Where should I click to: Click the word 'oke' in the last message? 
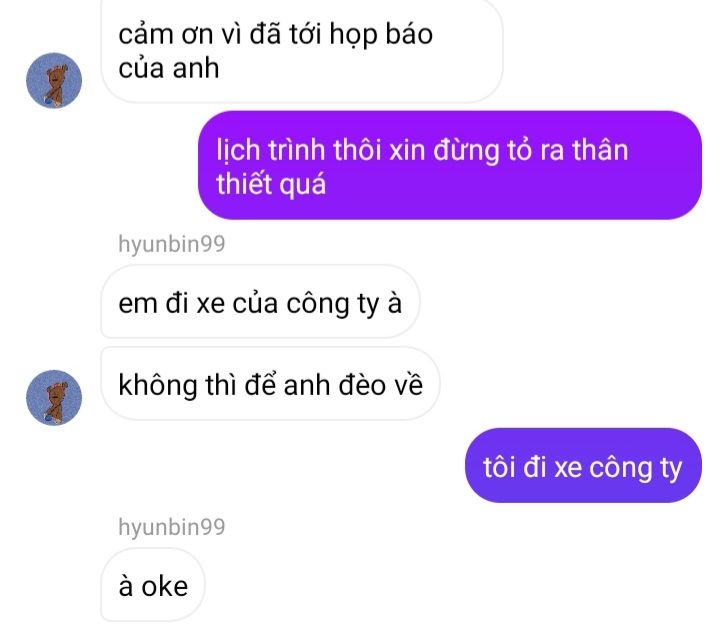pyautogui.click(x=164, y=586)
